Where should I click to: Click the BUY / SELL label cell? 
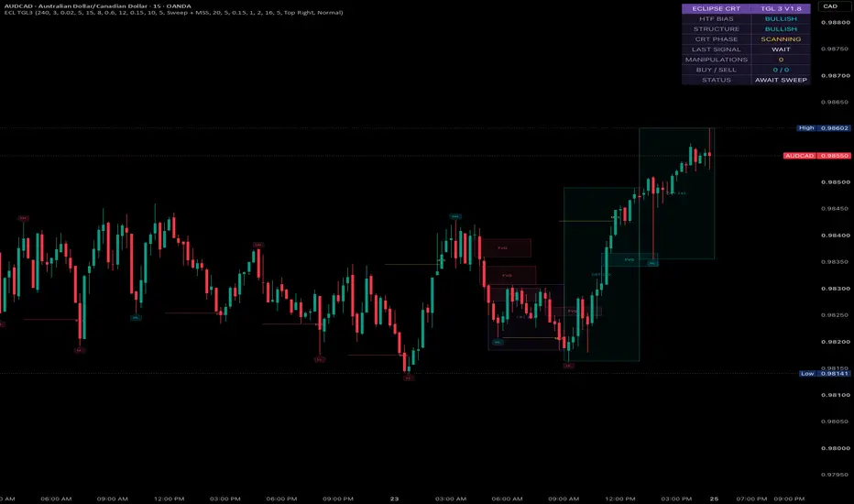(716, 70)
